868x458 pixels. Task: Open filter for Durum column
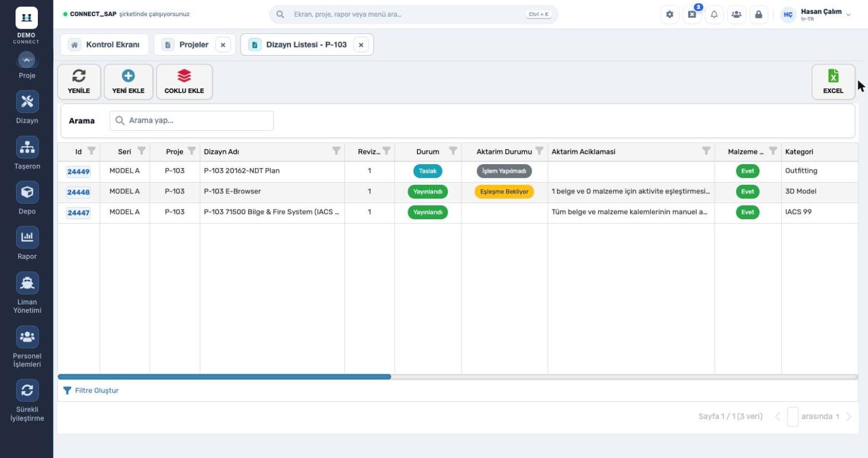(x=453, y=151)
